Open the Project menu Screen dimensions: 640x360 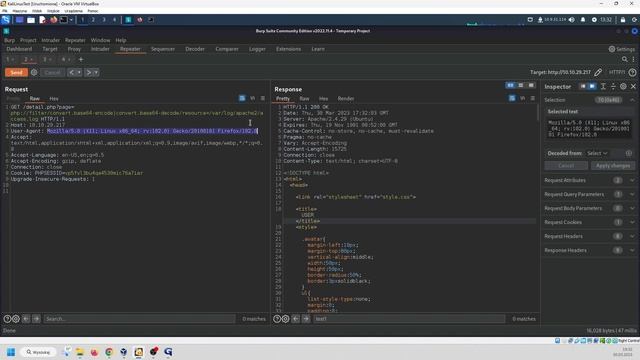pos(28,40)
